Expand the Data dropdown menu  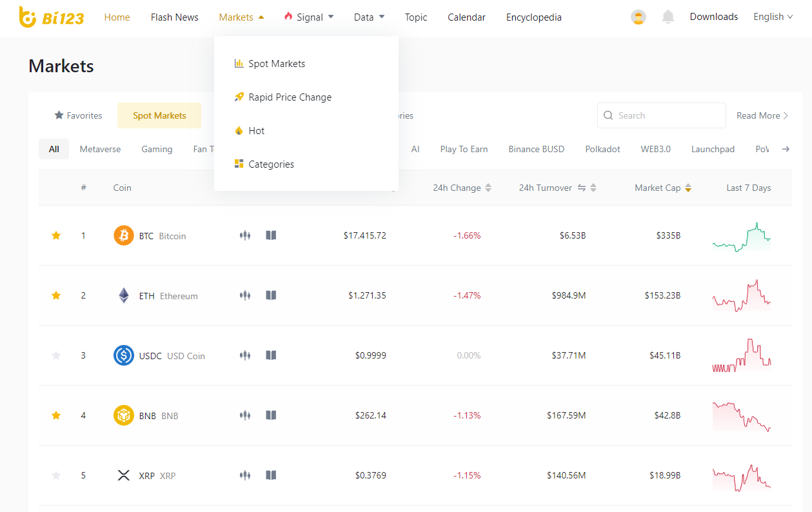point(370,17)
